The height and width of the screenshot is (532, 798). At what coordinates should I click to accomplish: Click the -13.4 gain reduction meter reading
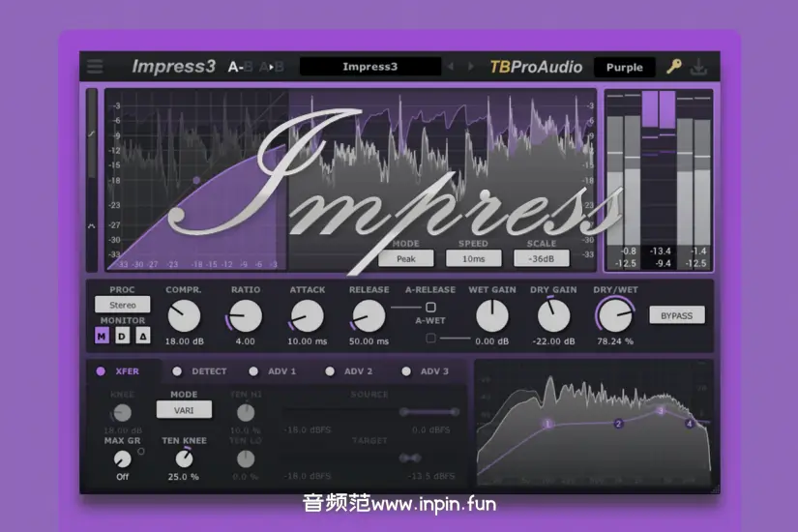coord(660,251)
